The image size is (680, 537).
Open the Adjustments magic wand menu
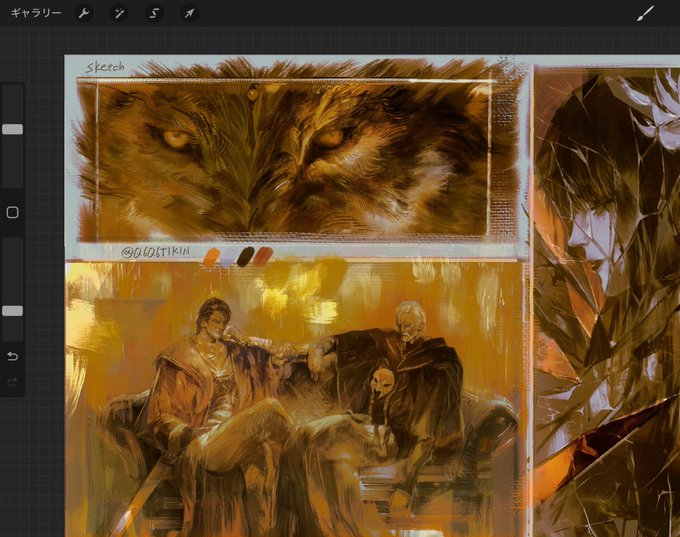(x=118, y=13)
